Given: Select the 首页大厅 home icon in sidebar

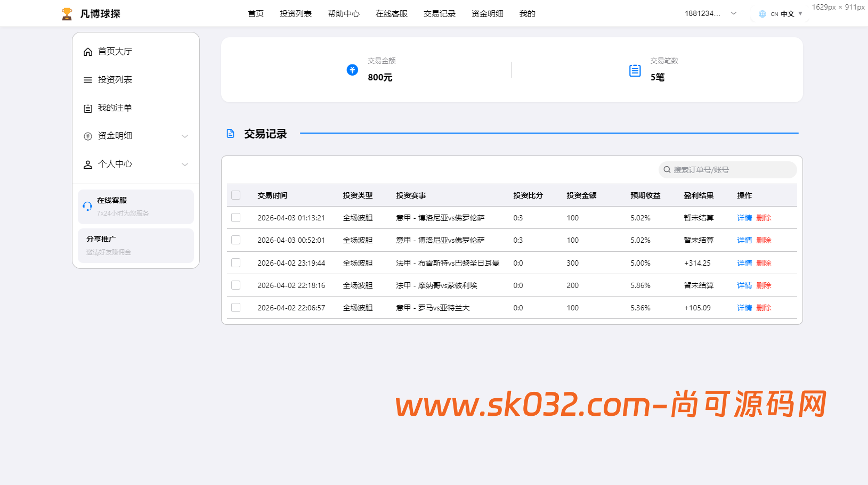Looking at the screenshot, I should click(x=88, y=51).
